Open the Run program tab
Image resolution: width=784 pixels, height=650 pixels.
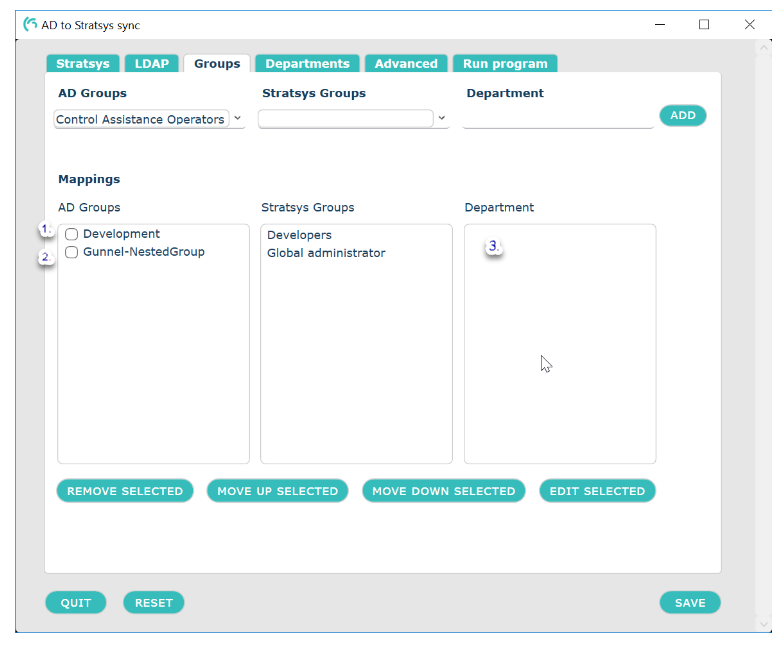click(505, 64)
